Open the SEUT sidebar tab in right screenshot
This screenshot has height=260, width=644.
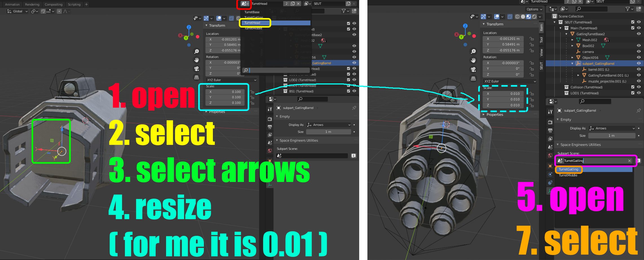tap(541, 66)
